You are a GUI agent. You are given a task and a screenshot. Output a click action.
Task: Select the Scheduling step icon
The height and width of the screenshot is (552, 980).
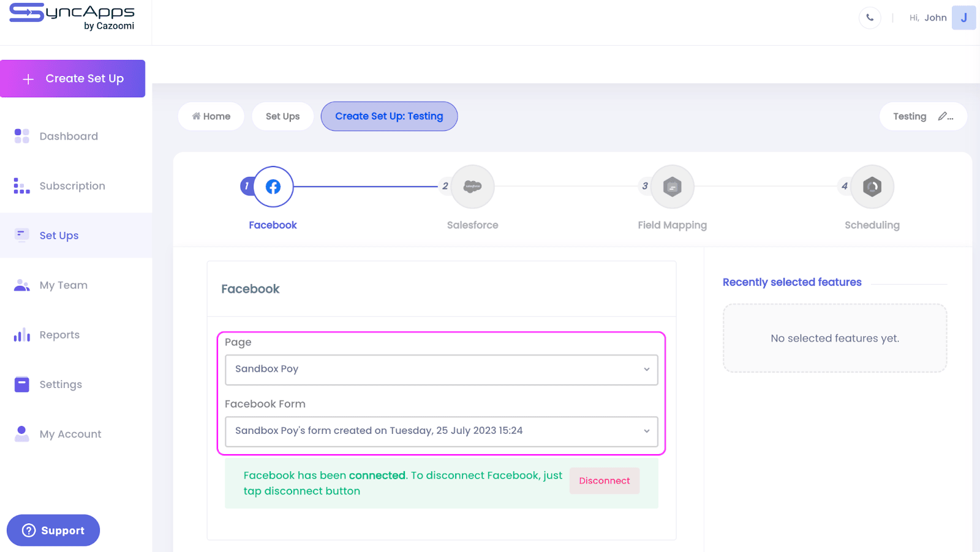[872, 187]
